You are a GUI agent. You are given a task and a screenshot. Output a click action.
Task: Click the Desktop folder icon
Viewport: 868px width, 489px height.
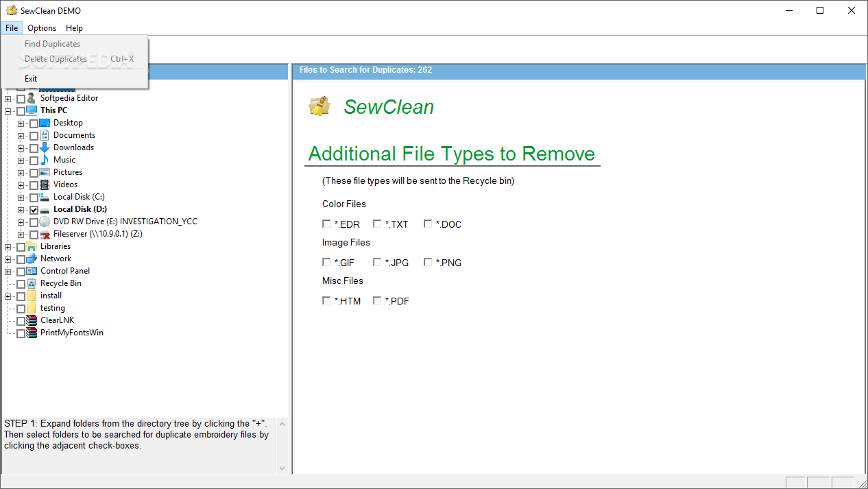point(45,123)
